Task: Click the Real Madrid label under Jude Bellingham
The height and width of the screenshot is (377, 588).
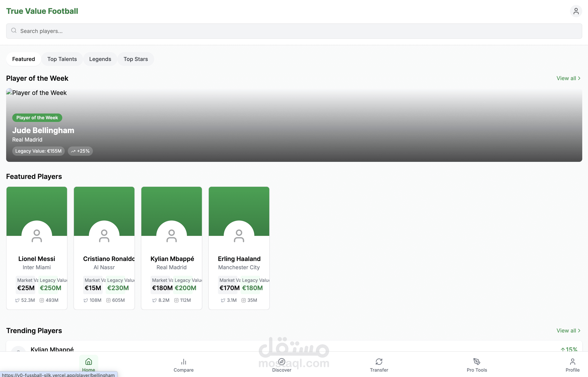Action: click(27, 140)
